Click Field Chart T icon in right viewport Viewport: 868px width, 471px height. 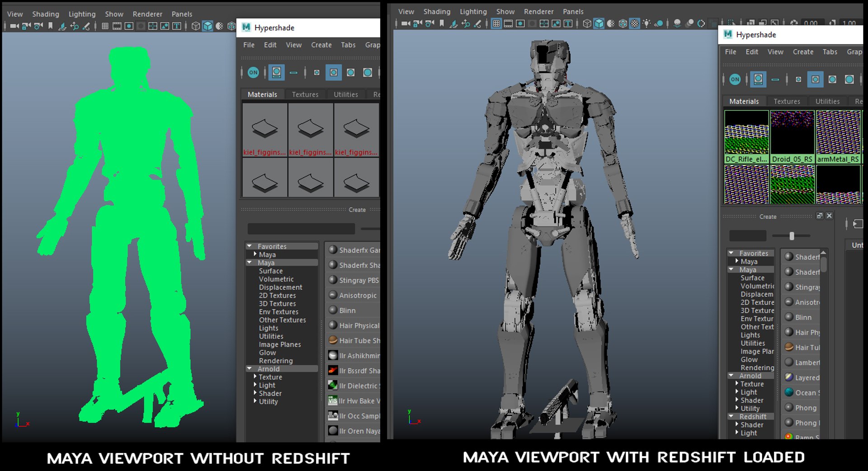pos(568,24)
